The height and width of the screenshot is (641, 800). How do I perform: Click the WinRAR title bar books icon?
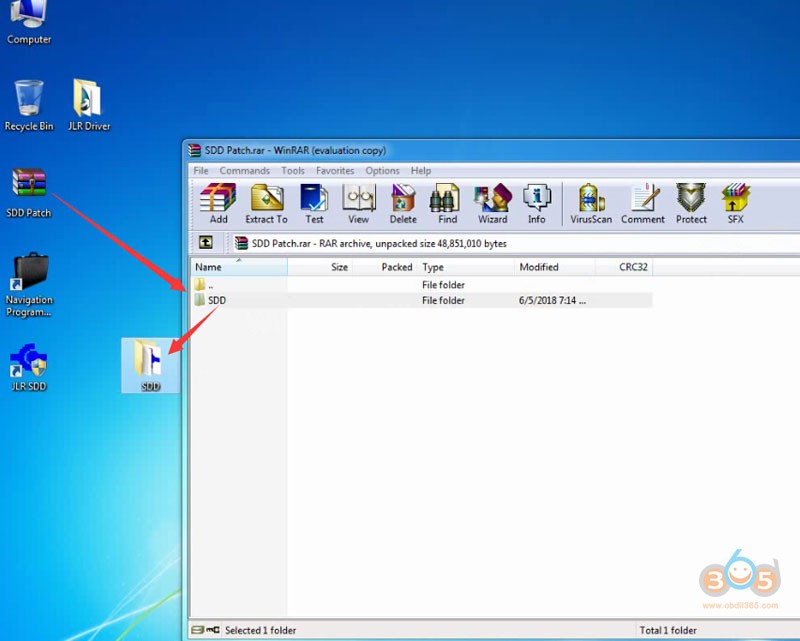pos(194,150)
